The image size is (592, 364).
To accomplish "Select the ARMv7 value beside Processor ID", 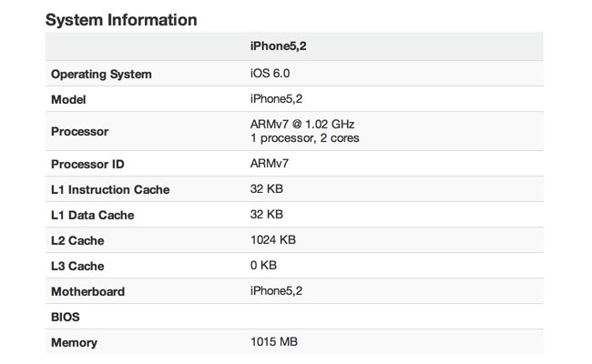I will pyautogui.click(x=270, y=164).
